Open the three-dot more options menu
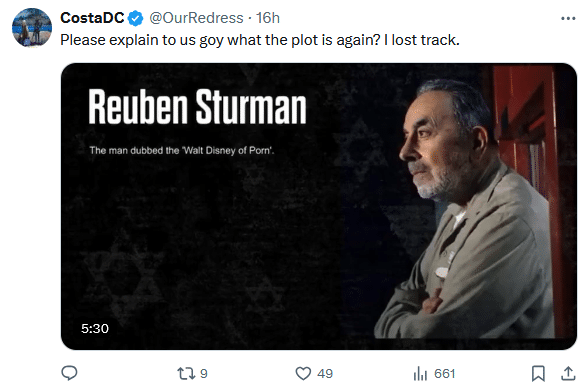The width and height of the screenshot is (588, 391). (x=568, y=18)
